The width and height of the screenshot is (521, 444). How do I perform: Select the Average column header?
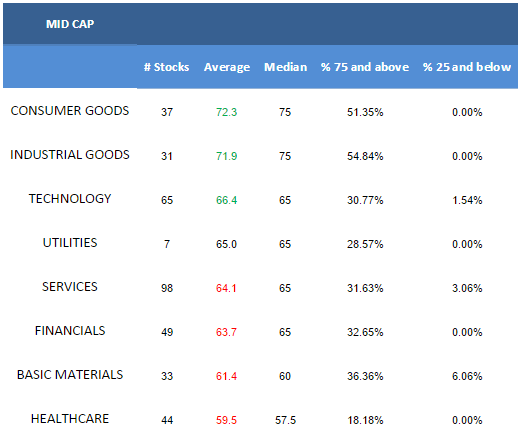click(227, 67)
